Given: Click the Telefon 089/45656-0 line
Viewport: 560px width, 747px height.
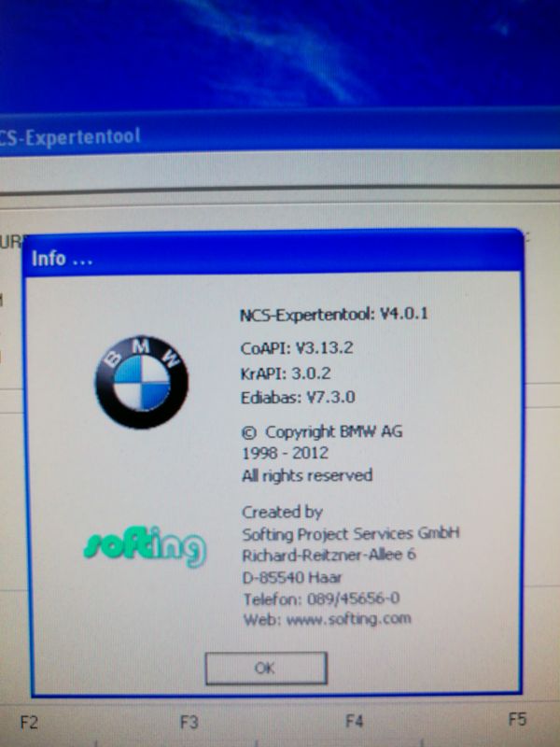Looking at the screenshot, I should pos(321,598).
